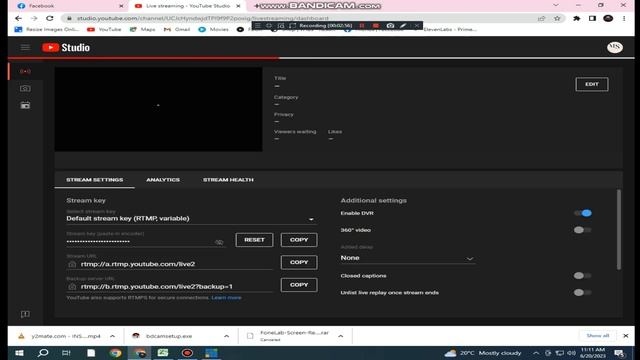
Task: Close the downloads bar with X
Action: (x=625, y=336)
